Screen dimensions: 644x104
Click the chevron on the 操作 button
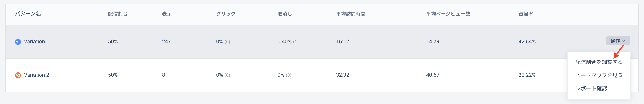tap(624, 41)
